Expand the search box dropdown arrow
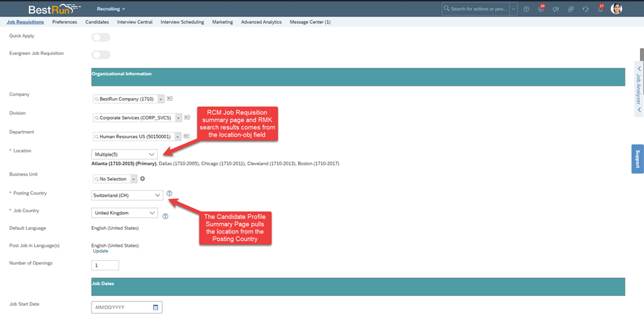The width and height of the screenshot is (644, 315). [x=514, y=9]
